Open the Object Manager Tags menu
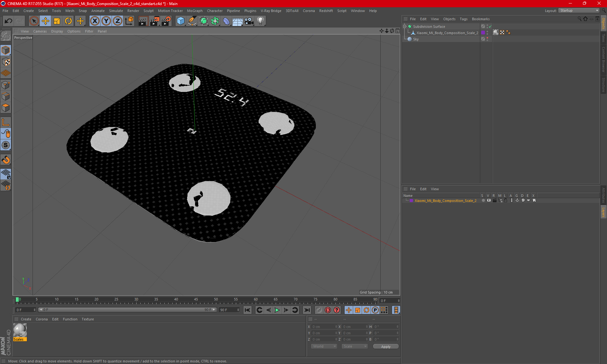Screen dimensions: 607x364 coord(463,19)
